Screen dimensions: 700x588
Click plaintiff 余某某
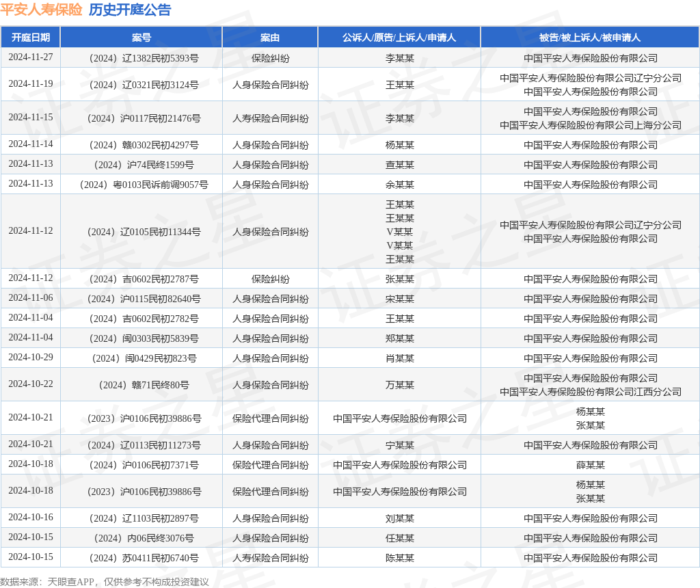399,185
